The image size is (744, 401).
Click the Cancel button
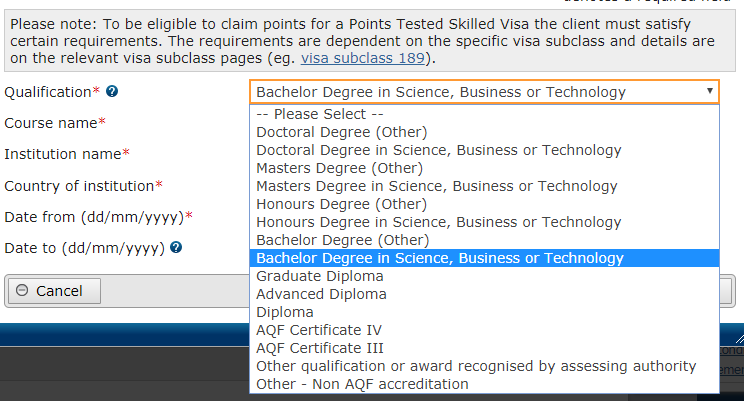pos(55,291)
